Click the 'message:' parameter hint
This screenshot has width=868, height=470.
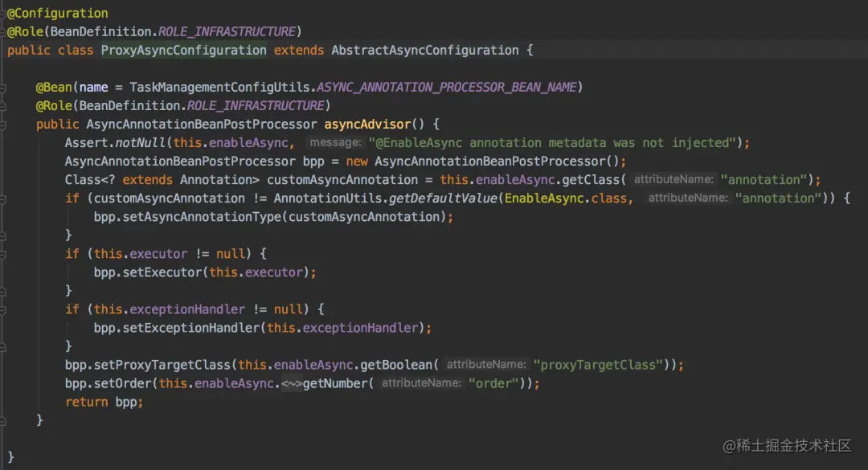click(x=335, y=143)
